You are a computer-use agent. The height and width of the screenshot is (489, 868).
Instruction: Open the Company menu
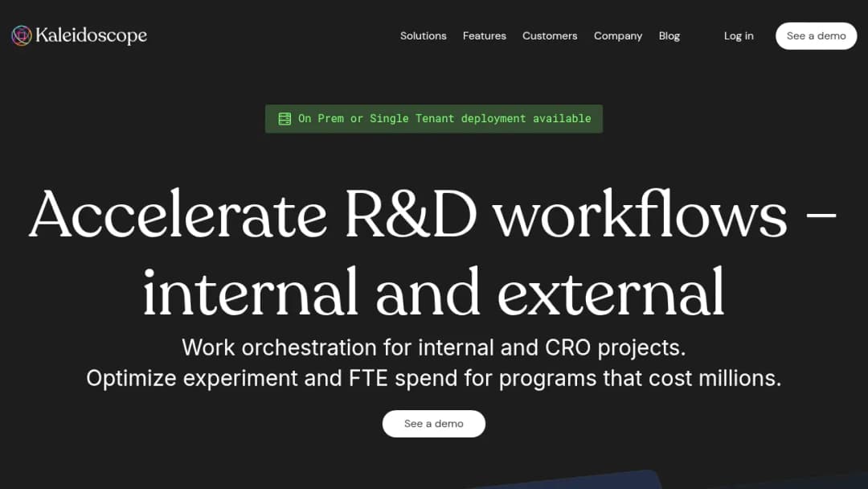[x=618, y=36]
